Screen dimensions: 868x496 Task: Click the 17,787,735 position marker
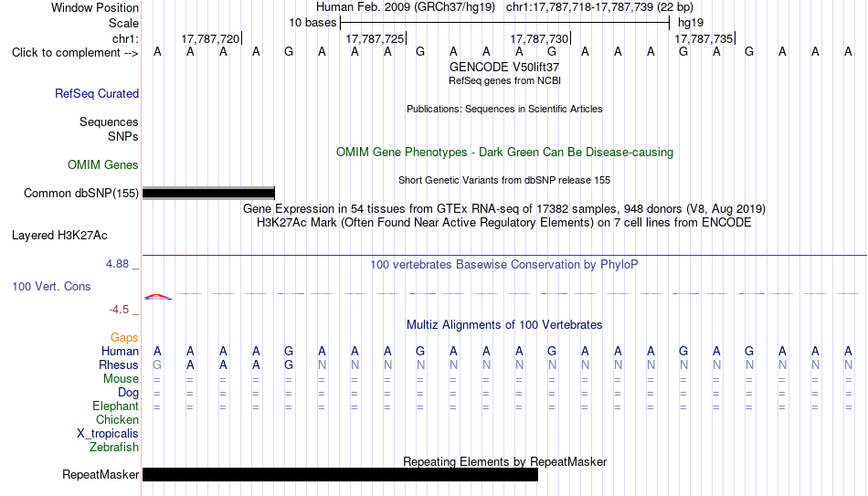coord(704,38)
